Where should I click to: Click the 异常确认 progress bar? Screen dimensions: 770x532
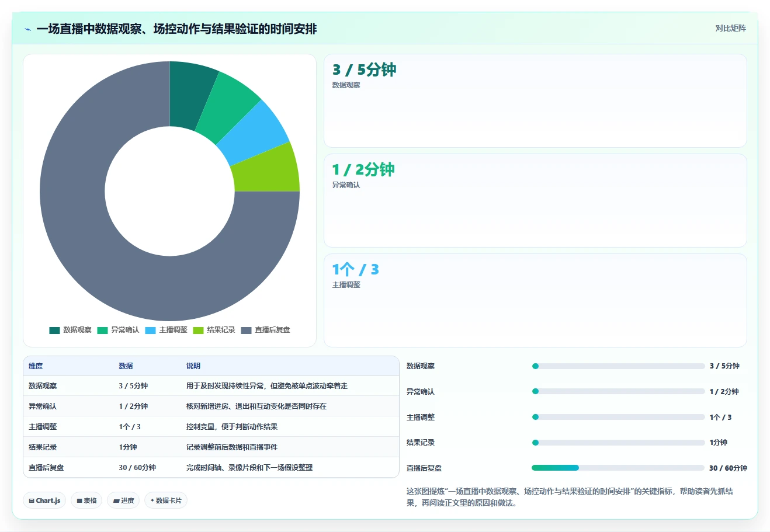coord(618,391)
